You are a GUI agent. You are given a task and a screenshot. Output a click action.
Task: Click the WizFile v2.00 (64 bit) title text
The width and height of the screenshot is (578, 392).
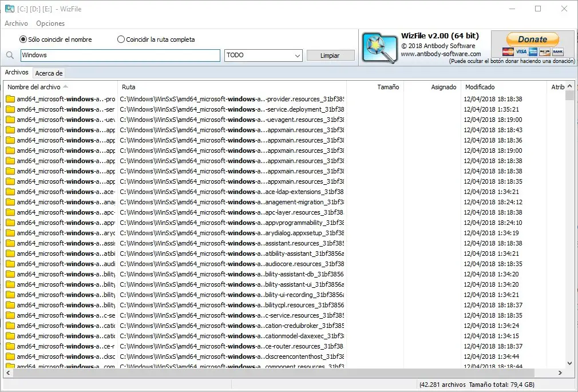pyautogui.click(x=440, y=36)
